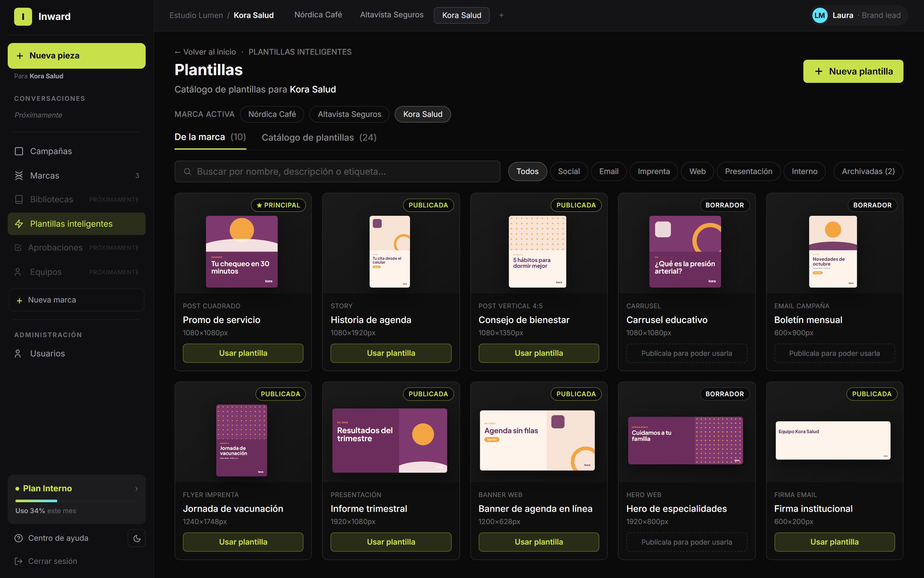This screenshot has width=924, height=578.
Task: Click Cerrar sesión
Action: point(46,561)
